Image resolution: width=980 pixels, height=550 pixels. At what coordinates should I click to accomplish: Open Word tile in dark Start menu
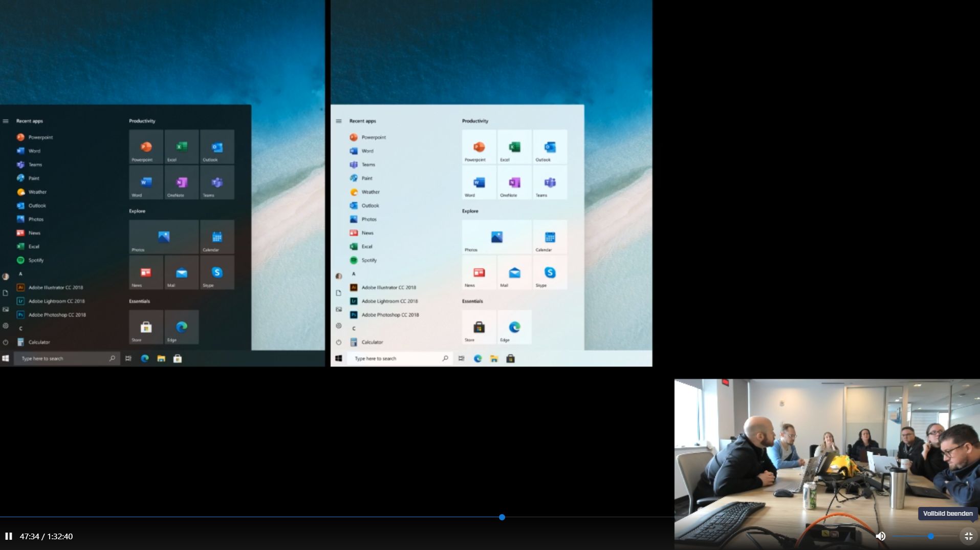pos(146,182)
